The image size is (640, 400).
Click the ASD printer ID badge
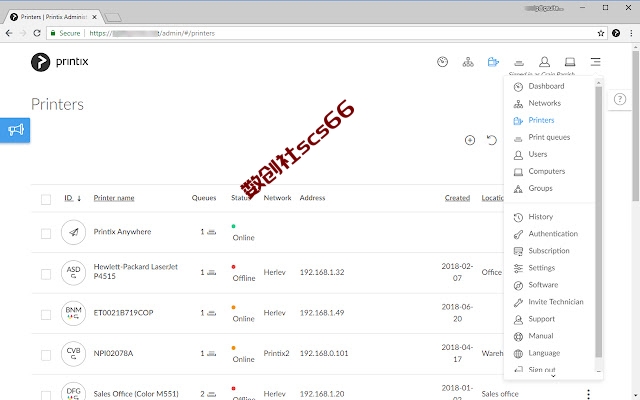(73, 272)
